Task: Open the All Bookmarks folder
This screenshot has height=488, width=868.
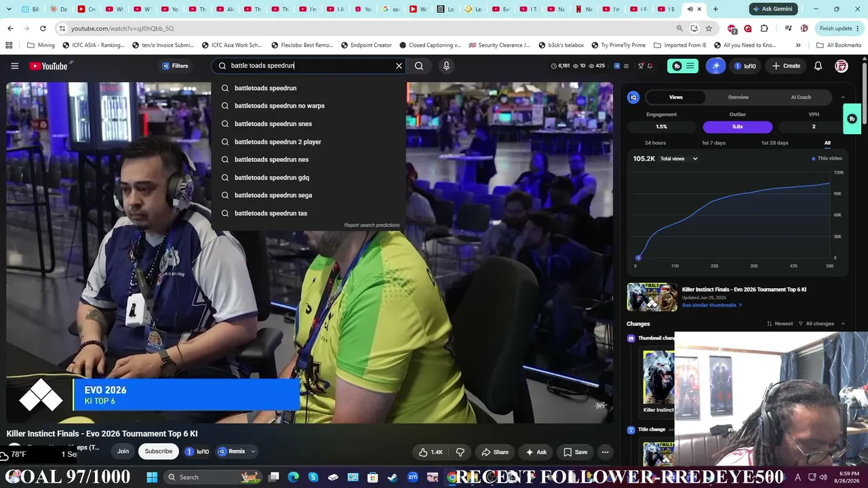Action: coord(839,45)
